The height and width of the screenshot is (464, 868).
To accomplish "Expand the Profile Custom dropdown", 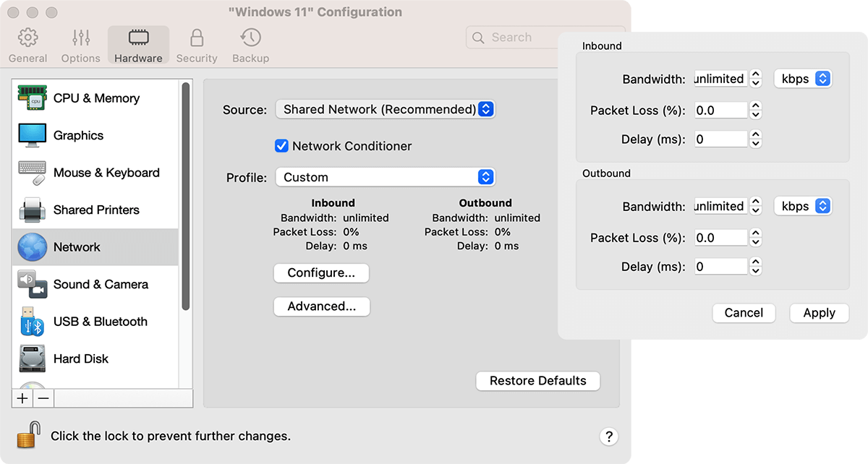I will coord(385,177).
